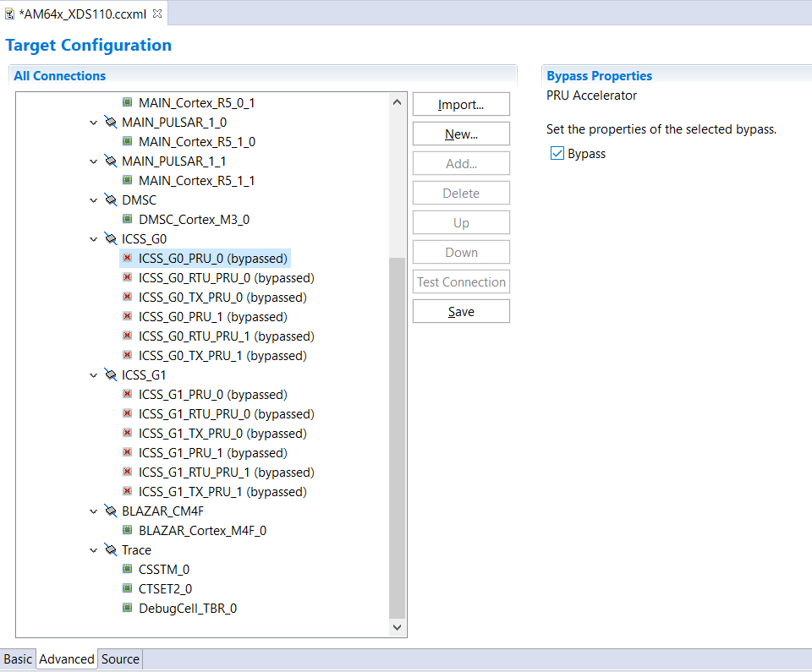Click the connection icon beside ICSS_G1
The image size is (812, 672).
(111, 375)
